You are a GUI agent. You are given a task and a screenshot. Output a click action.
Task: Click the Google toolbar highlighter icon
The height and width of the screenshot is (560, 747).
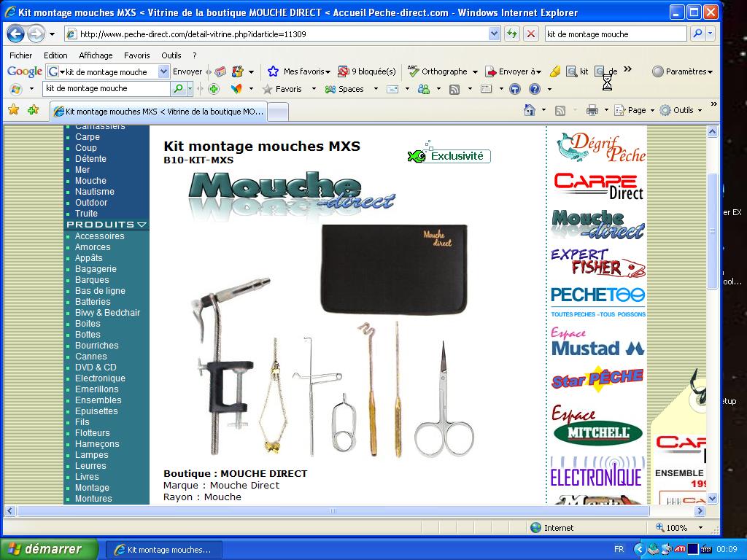[x=555, y=71]
